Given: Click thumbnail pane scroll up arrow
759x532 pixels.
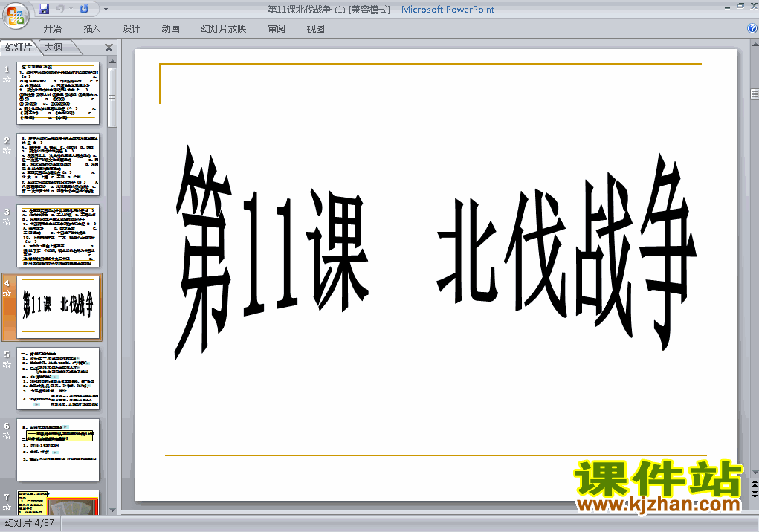Looking at the screenshot, I should [x=112, y=62].
